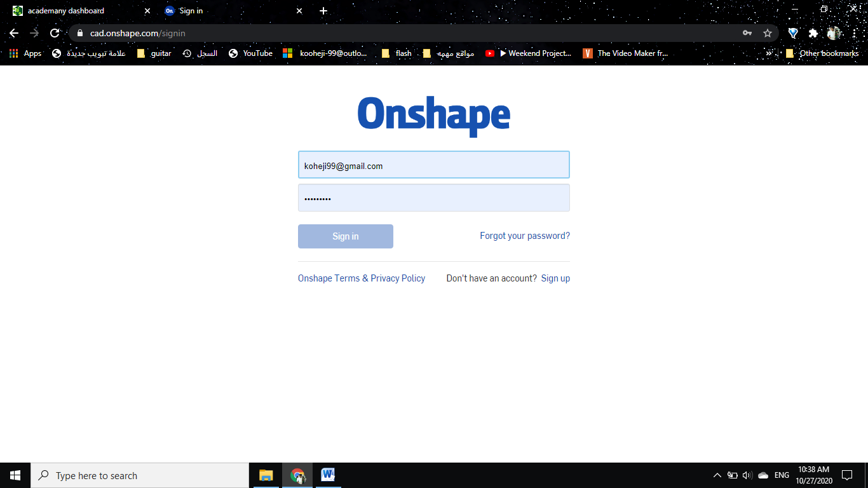This screenshot has width=868, height=488.
Task: Focus the password field
Action: (434, 198)
